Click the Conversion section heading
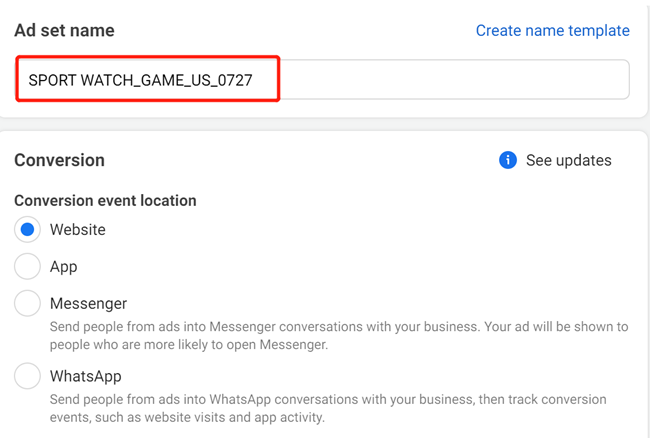This screenshot has height=438, width=650. tap(59, 160)
